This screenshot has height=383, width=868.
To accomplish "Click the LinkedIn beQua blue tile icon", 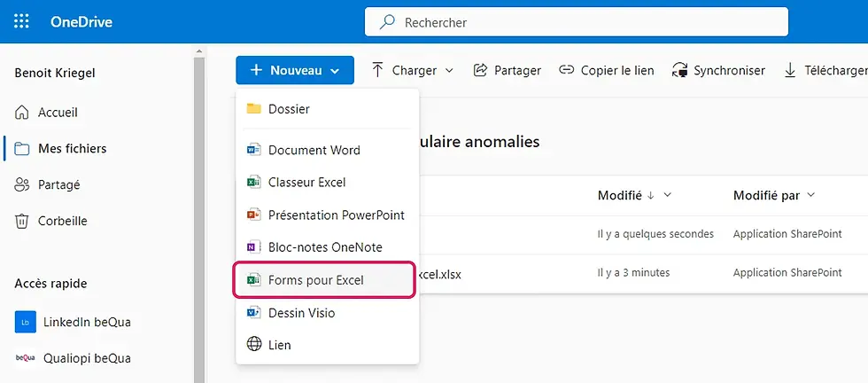I will pyautogui.click(x=26, y=322).
